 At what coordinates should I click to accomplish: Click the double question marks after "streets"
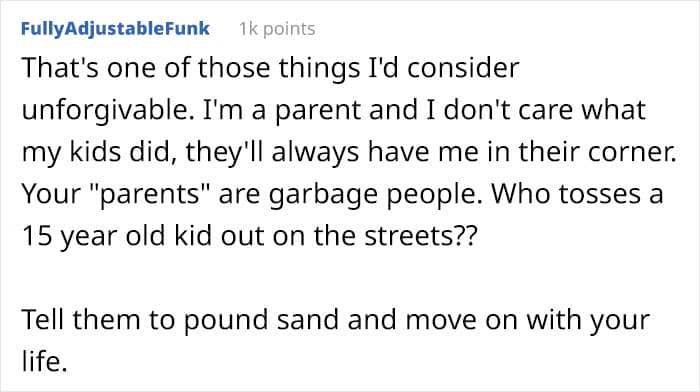466,235
